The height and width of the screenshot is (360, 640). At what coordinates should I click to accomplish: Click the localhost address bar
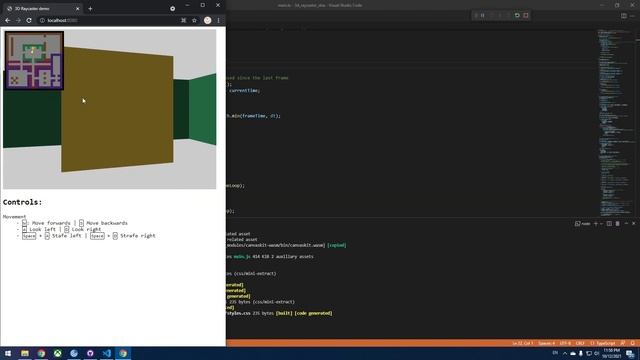tap(108, 20)
